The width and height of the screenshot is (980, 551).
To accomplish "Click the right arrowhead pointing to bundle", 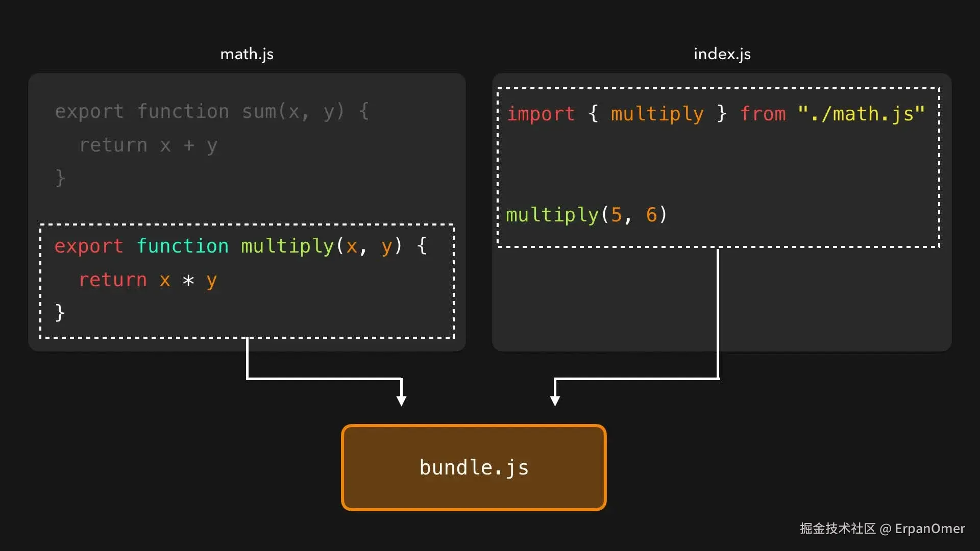I will 555,400.
